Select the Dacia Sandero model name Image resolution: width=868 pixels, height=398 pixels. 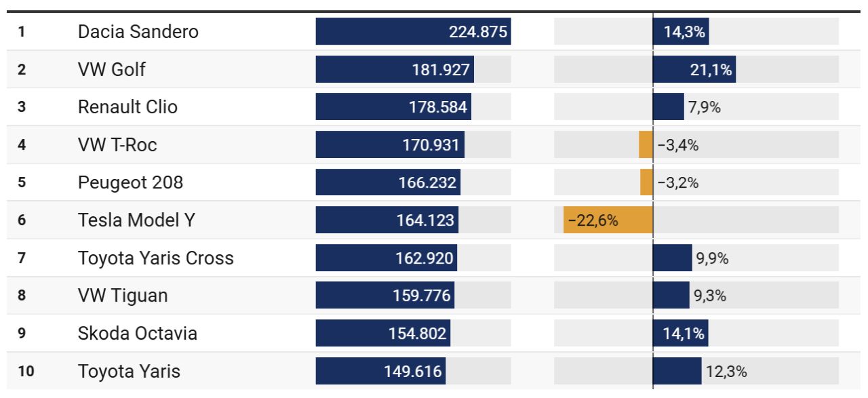pos(138,31)
